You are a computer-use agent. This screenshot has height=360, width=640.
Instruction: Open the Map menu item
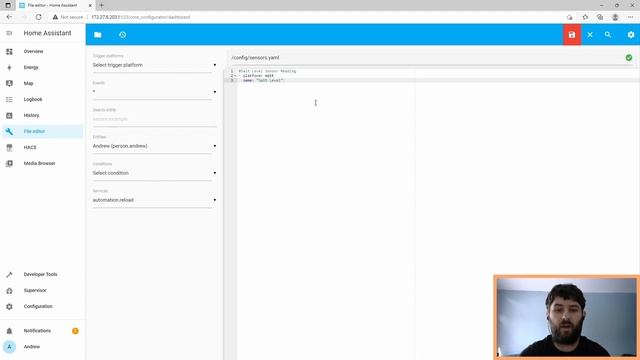(28, 83)
